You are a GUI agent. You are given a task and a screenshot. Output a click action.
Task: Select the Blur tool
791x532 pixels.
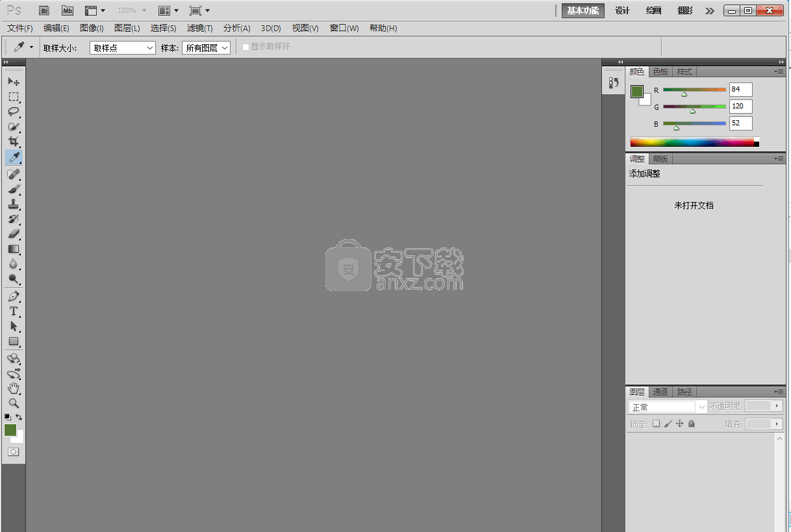click(x=13, y=264)
